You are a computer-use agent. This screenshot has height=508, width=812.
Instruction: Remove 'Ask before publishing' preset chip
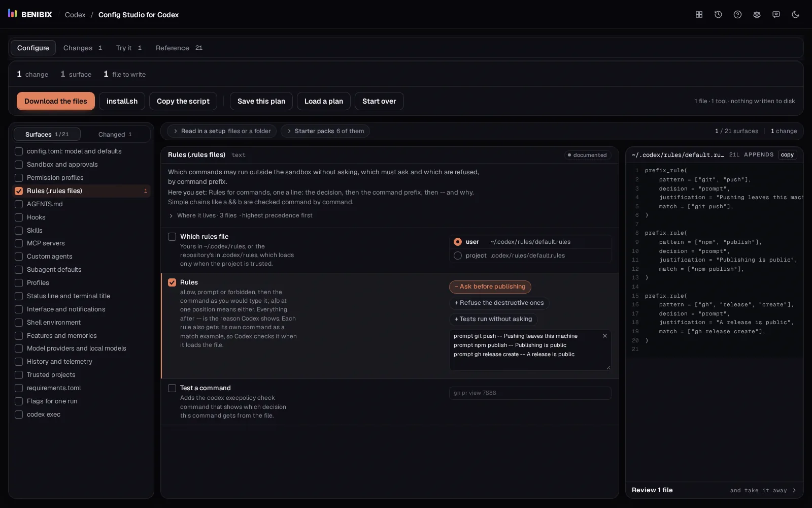(490, 287)
